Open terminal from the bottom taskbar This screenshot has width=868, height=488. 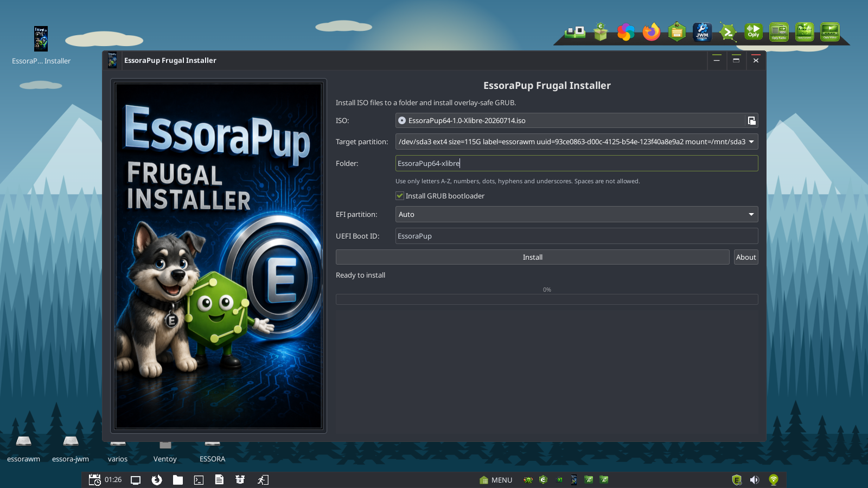(199, 480)
